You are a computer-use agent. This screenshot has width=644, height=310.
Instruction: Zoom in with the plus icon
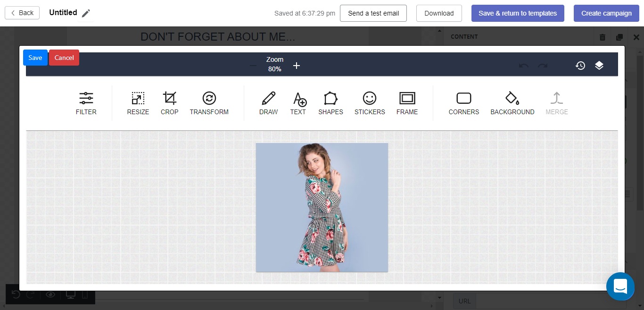point(297,66)
